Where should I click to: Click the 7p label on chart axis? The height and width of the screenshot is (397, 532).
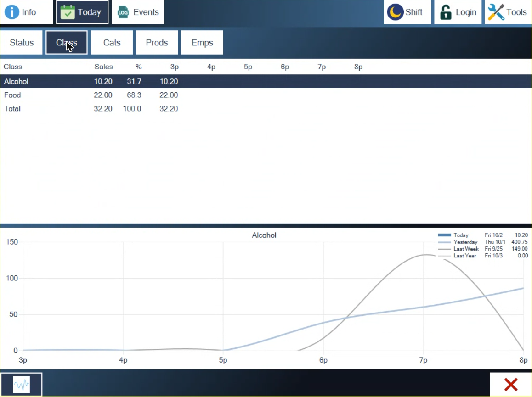(423, 360)
